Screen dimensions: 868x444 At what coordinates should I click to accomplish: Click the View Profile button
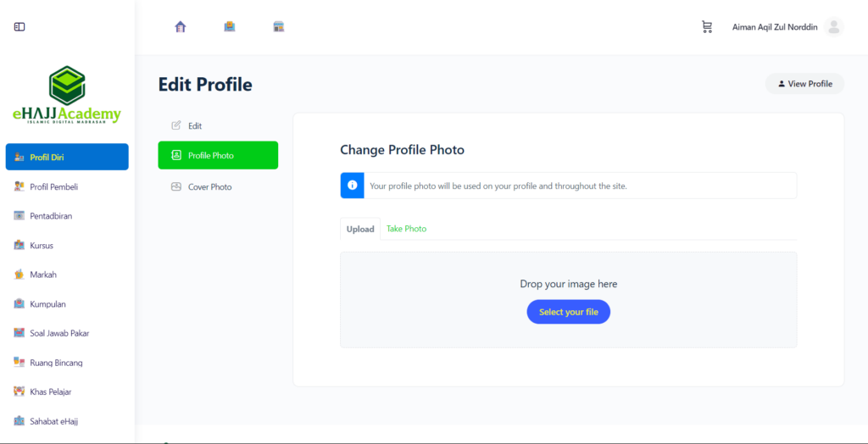pyautogui.click(x=805, y=84)
